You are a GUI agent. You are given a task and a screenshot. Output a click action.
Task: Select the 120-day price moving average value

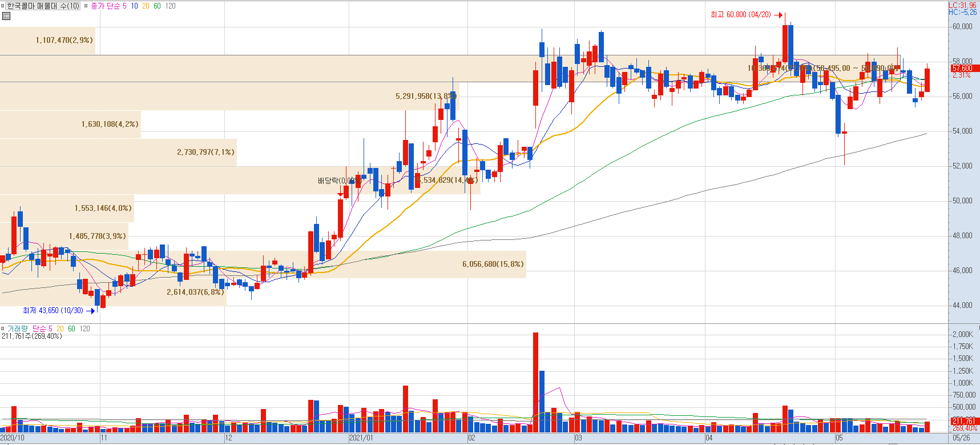pyautogui.click(x=170, y=6)
